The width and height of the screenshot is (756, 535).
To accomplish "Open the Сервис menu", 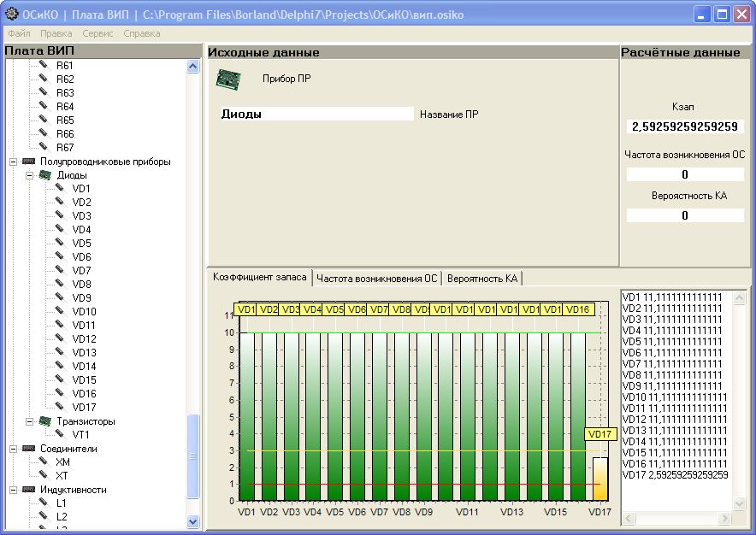I will coord(97,33).
